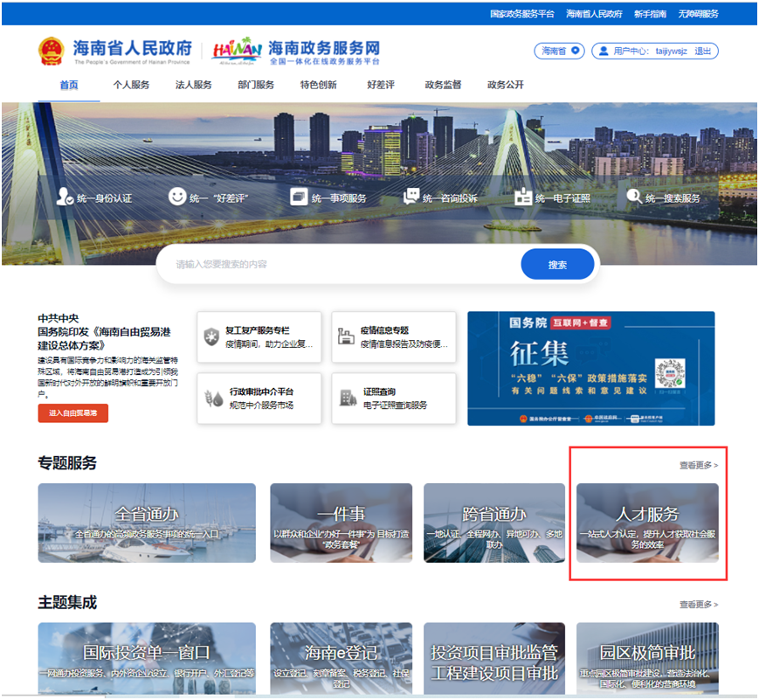Viewport: 759px width, 700px height.
Task: Select the 首页 tab
Action: click(x=69, y=85)
